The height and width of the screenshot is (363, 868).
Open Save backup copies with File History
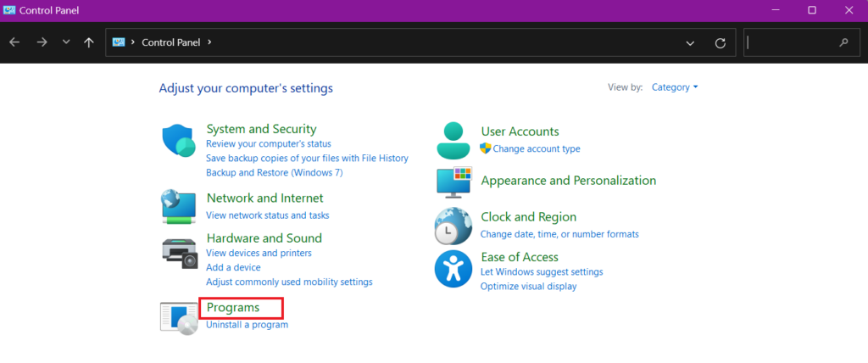[307, 159]
